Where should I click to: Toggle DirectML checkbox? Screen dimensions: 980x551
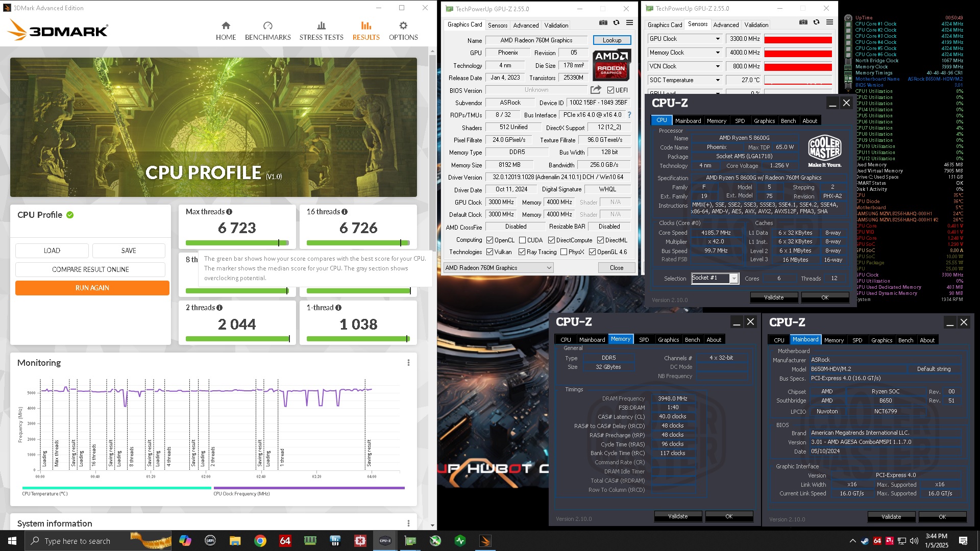click(601, 240)
